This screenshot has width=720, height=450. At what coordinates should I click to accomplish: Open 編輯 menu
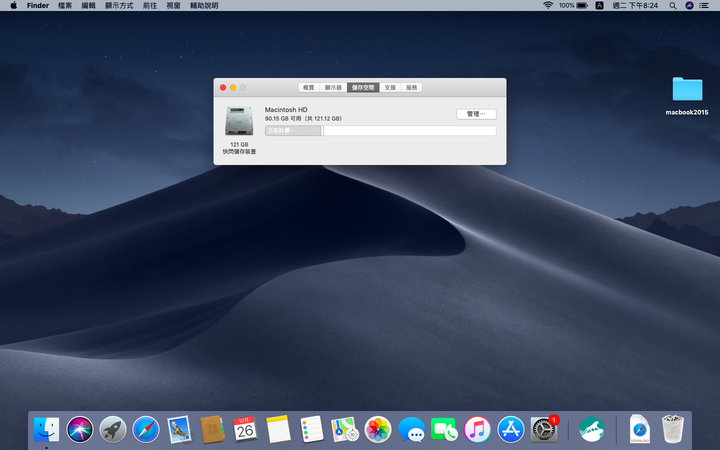88,6
